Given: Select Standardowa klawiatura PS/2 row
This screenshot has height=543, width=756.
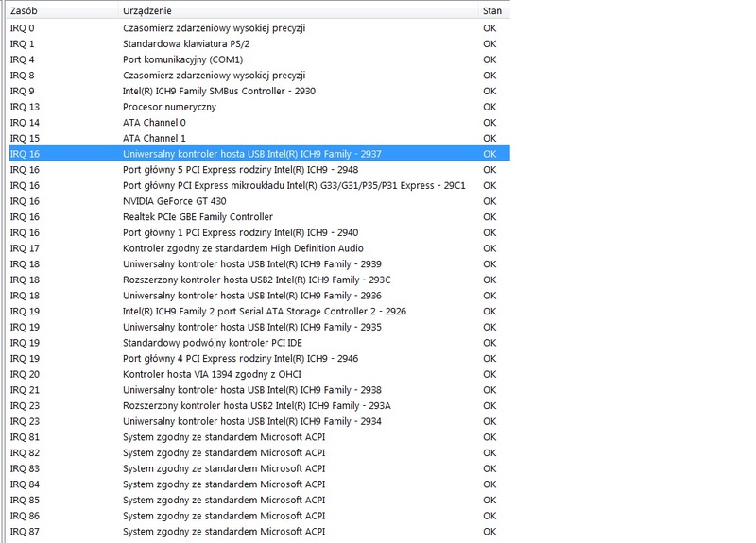Looking at the screenshot, I should click(259, 43).
